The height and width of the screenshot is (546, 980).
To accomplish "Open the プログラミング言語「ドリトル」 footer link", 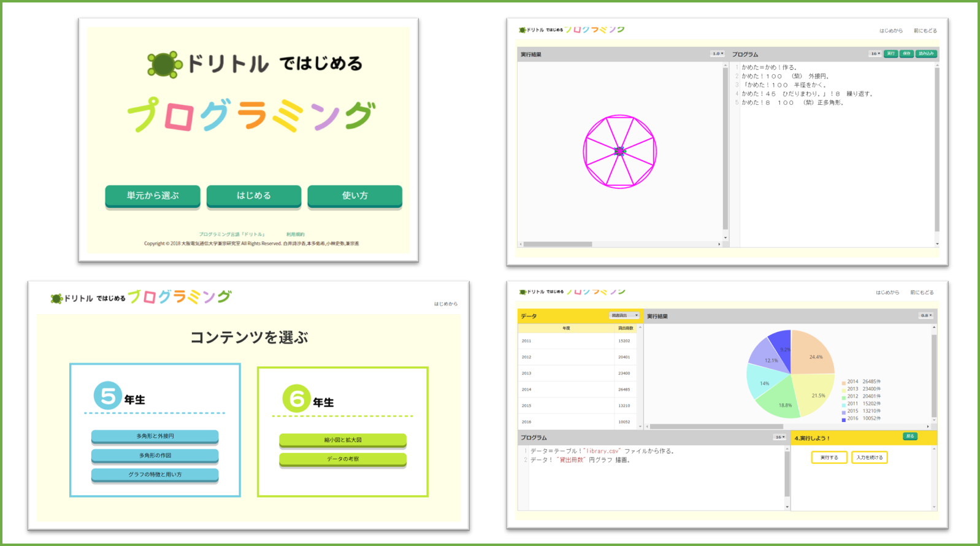I will (232, 234).
